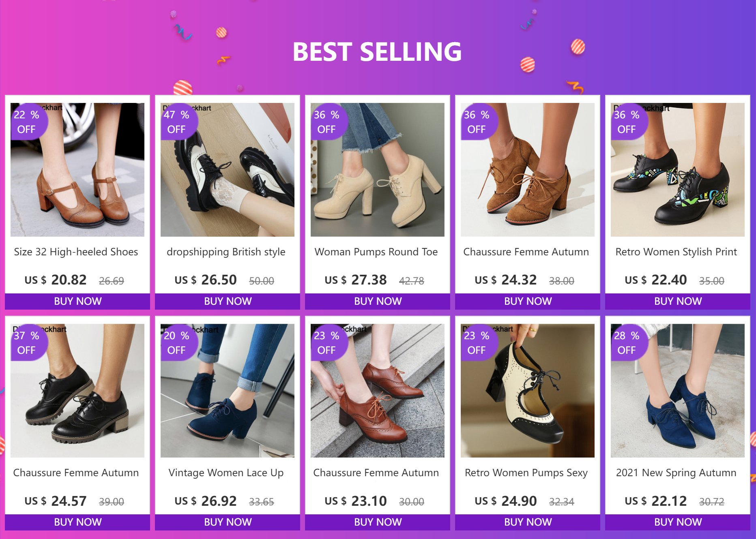Open Chaussure Femme Autumn title priced $24.32
The height and width of the screenshot is (539, 756).
(526, 252)
